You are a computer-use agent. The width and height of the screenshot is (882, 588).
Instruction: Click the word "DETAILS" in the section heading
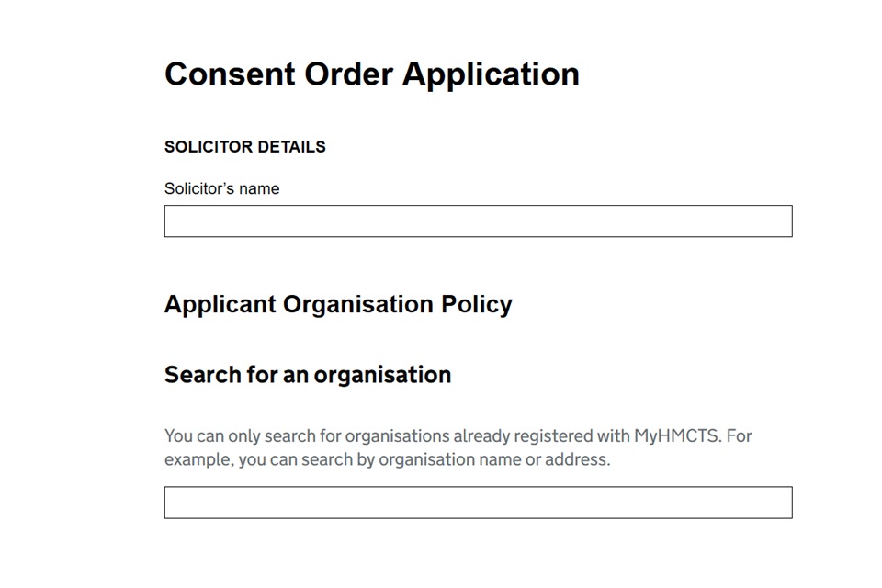tap(292, 147)
